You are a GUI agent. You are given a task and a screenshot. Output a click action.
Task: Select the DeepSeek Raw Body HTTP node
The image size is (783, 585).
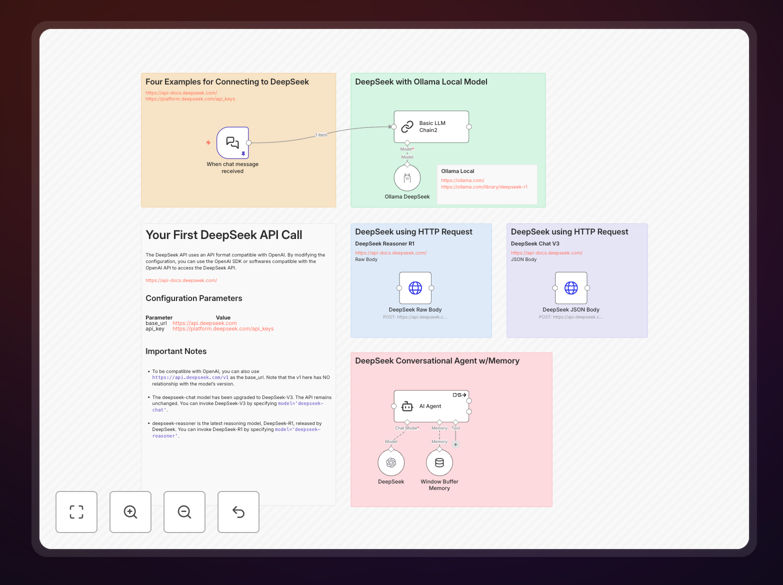click(x=415, y=288)
